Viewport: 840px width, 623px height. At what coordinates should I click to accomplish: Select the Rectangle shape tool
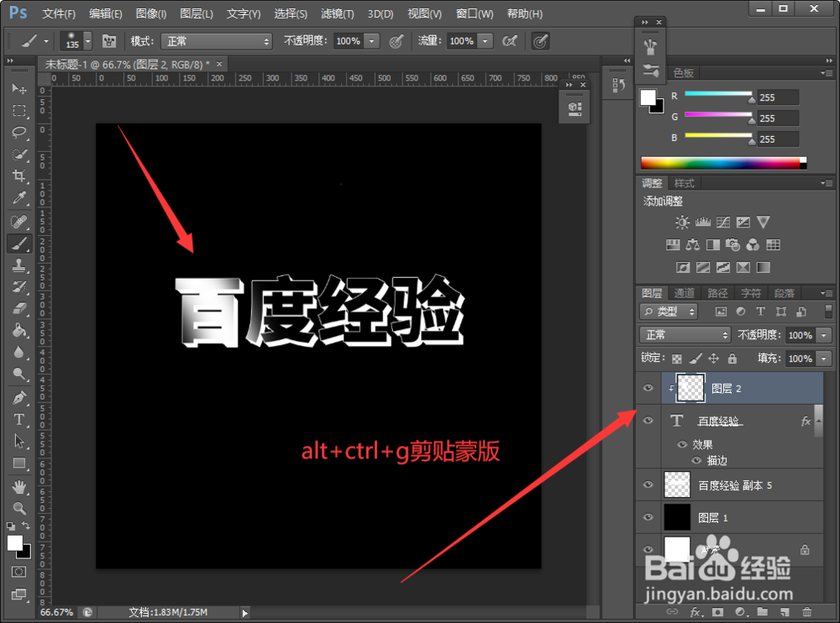point(19,463)
